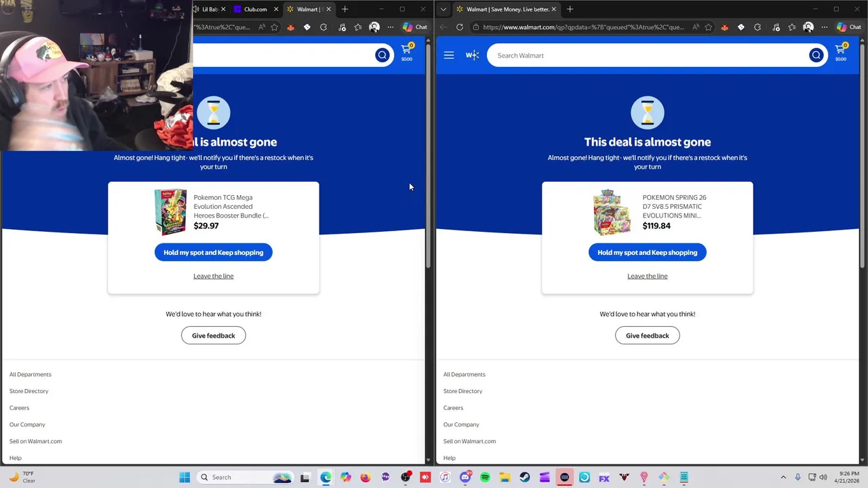Click the white tag extension icon in right browser

(741, 27)
